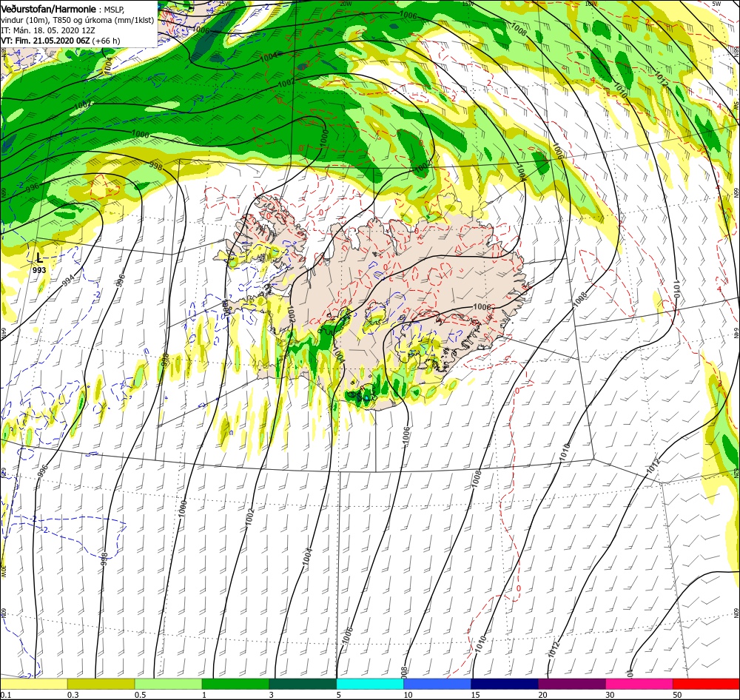Screen dimensions: 740x700
Task: Click the '30' legend scale value
Action: tap(610, 695)
